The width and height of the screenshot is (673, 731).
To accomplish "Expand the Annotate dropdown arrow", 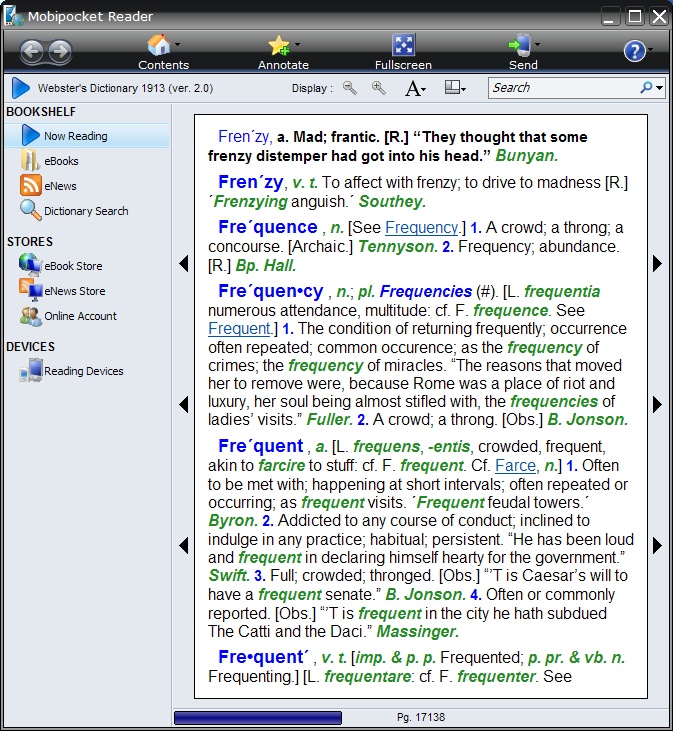I will [x=297, y=45].
